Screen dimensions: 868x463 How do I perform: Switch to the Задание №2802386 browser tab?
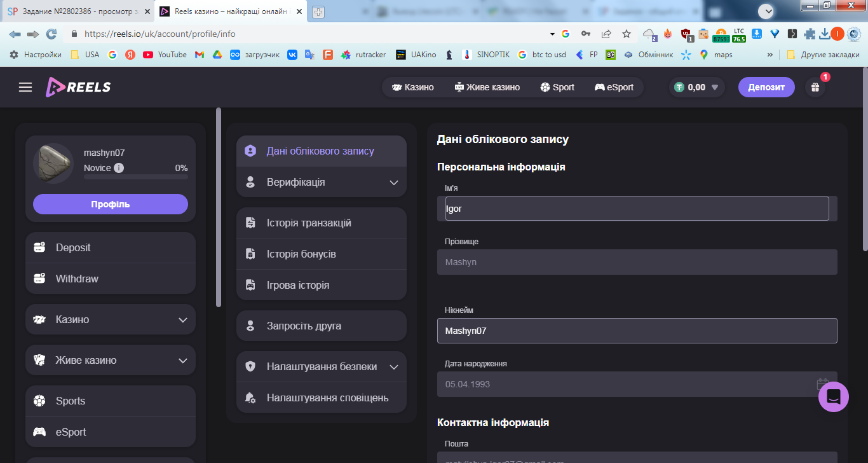78,11
